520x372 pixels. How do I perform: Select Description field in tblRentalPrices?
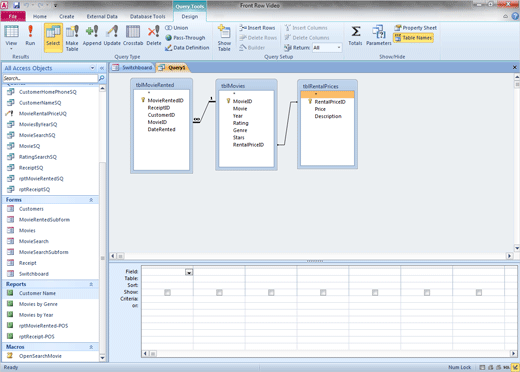(328, 116)
